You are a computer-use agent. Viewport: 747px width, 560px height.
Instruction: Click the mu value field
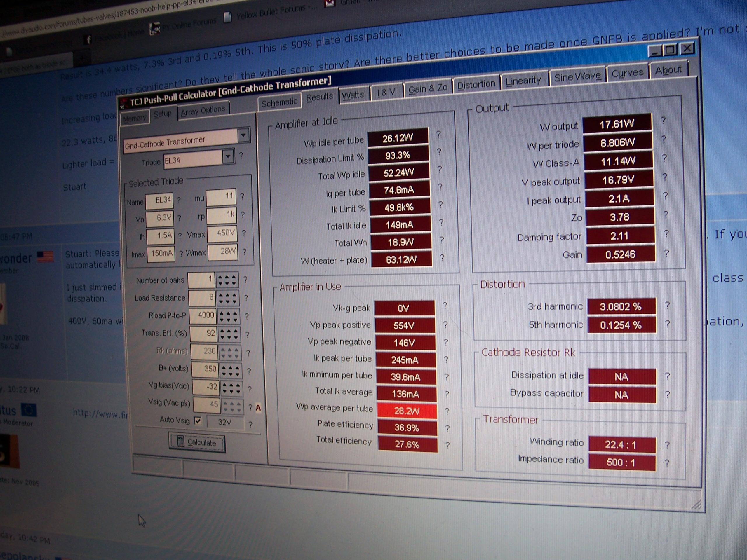click(221, 197)
